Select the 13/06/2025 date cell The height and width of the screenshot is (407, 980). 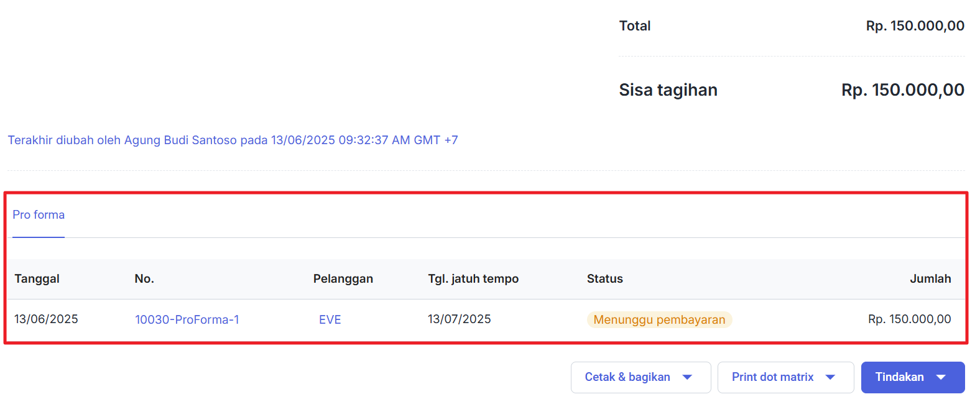click(47, 319)
